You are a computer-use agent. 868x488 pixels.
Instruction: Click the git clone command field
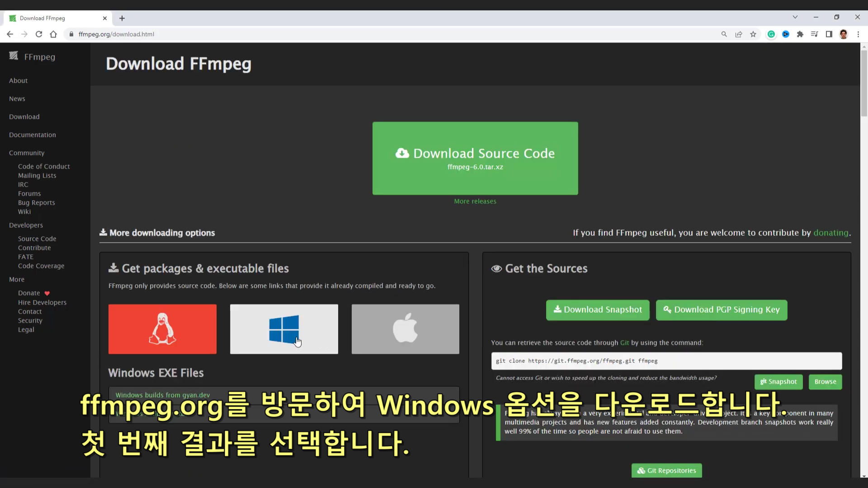click(x=666, y=361)
